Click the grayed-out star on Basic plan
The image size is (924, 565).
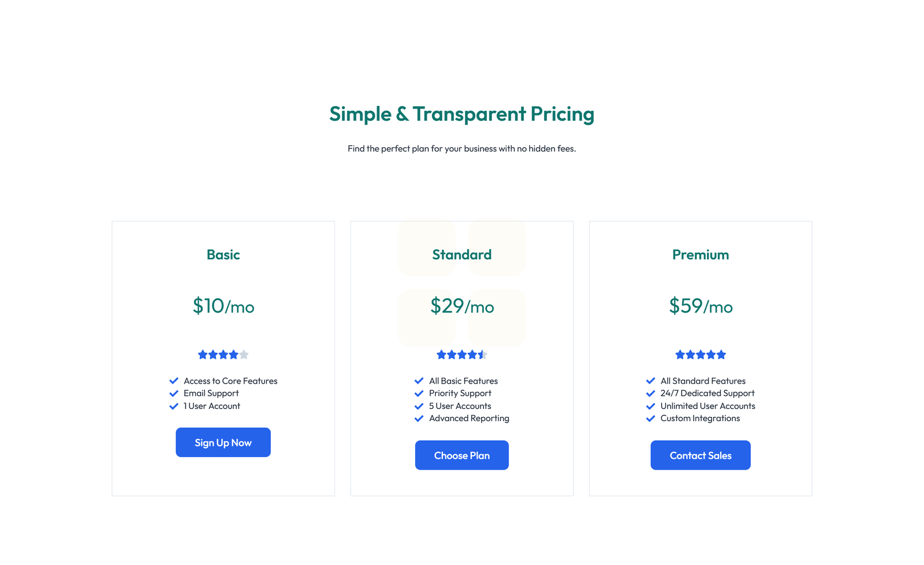(244, 354)
